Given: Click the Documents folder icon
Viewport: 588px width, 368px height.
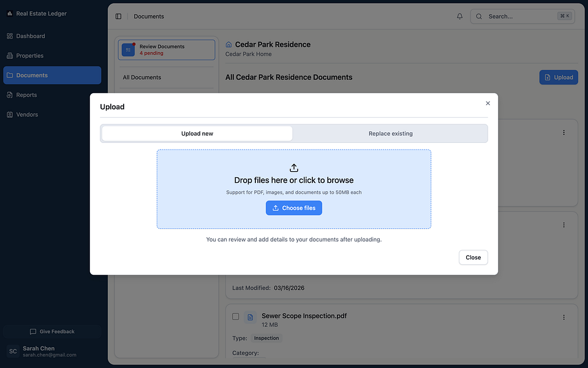Looking at the screenshot, I should pos(10,75).
